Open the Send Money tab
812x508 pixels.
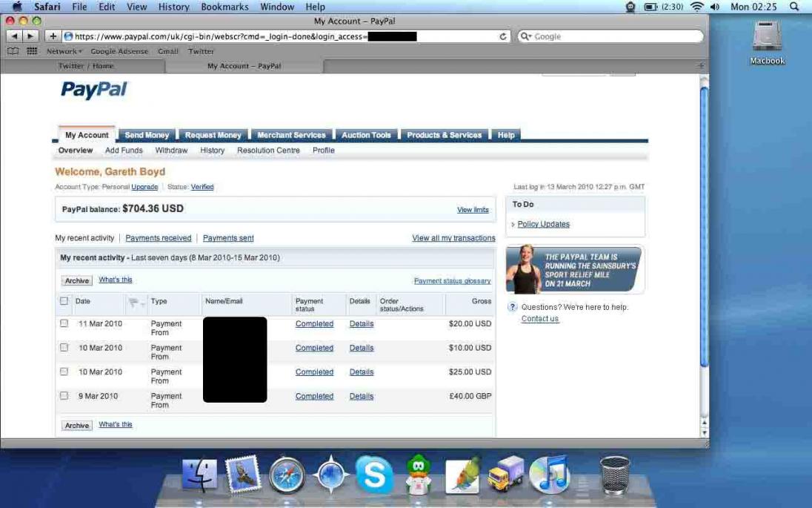coord(147,135)
